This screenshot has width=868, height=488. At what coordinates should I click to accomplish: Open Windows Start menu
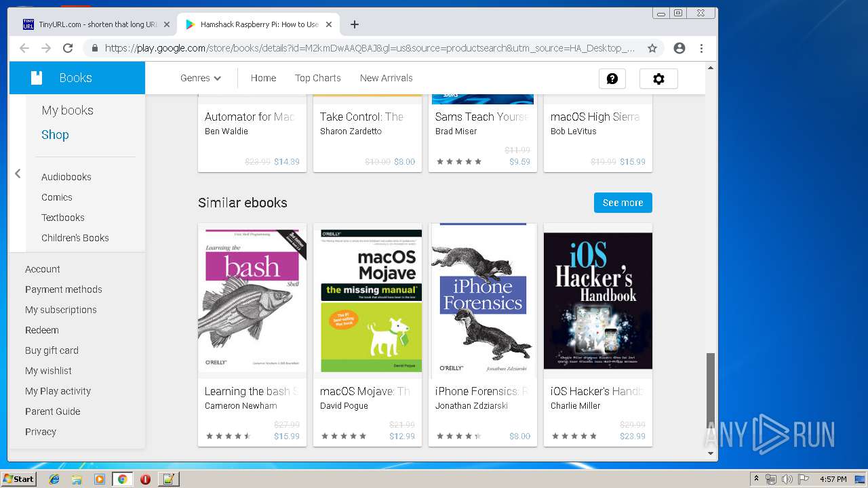(19, 479)
